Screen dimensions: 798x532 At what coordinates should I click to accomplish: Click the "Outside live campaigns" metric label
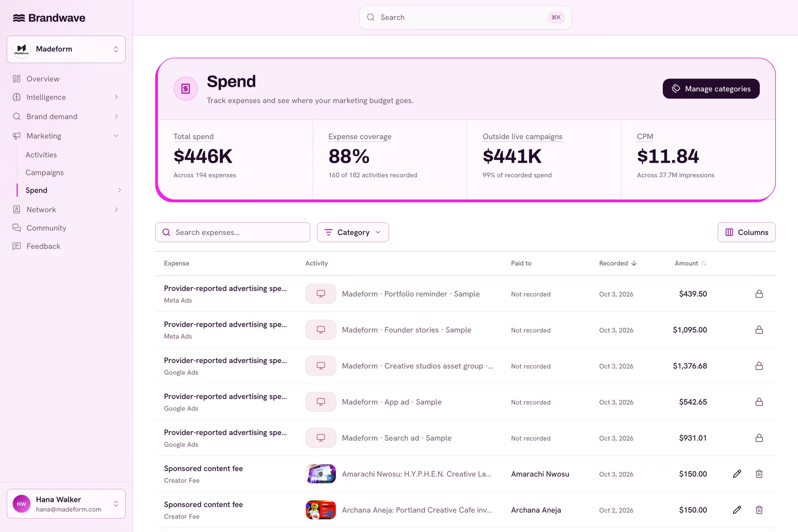[x=522, y=137]
